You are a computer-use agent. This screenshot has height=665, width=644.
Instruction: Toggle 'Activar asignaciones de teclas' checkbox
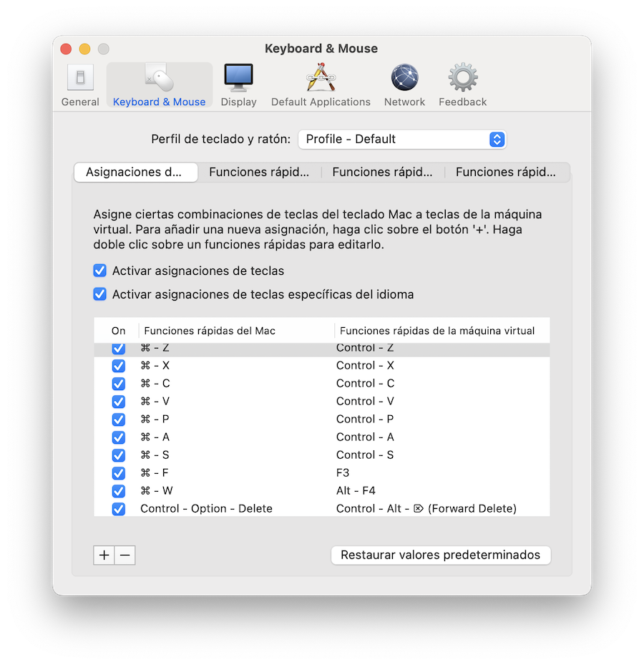(x=100, y=271)
